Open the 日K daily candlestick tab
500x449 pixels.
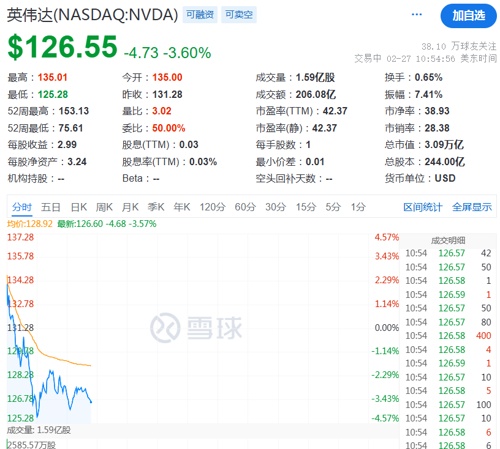click(x=79, y=207)
